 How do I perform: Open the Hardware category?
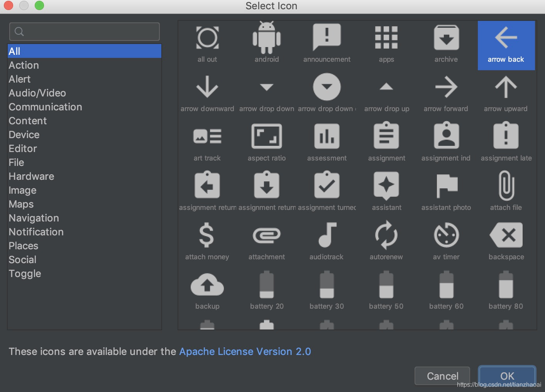[84, 176]
